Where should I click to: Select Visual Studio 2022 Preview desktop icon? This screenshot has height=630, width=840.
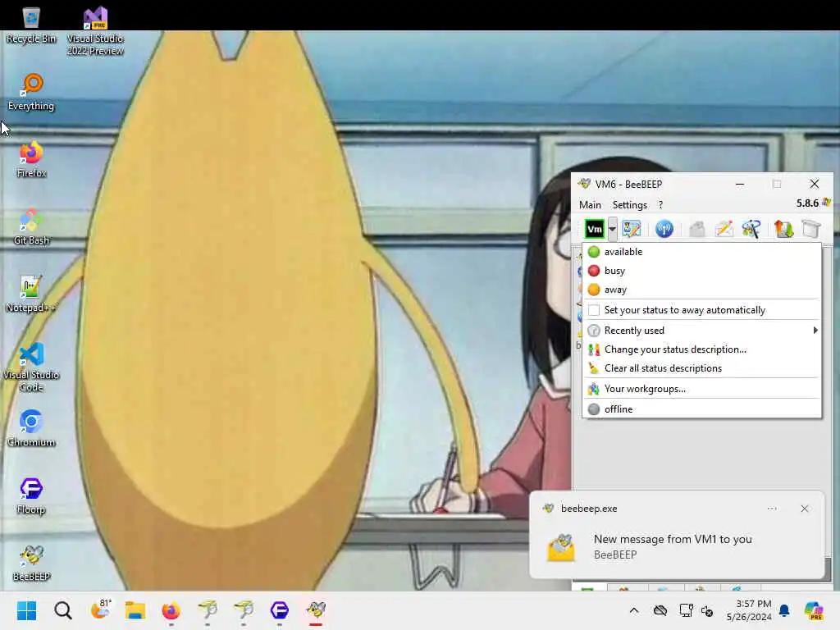(x=95, y=30)
